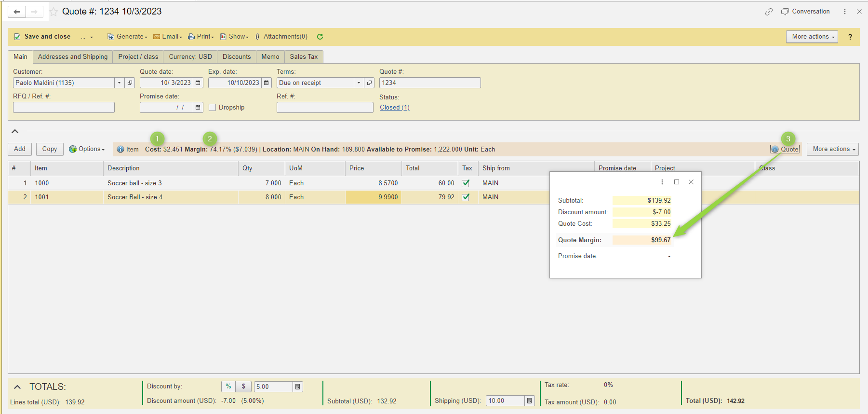
Task: Sort by the Qty column header
Action: 262,168
